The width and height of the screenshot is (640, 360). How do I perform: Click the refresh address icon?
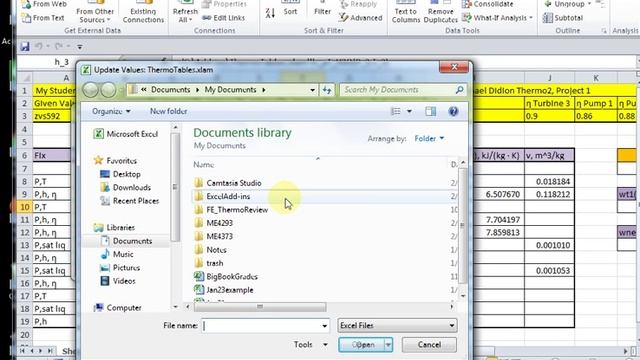[x=327, y=90]
